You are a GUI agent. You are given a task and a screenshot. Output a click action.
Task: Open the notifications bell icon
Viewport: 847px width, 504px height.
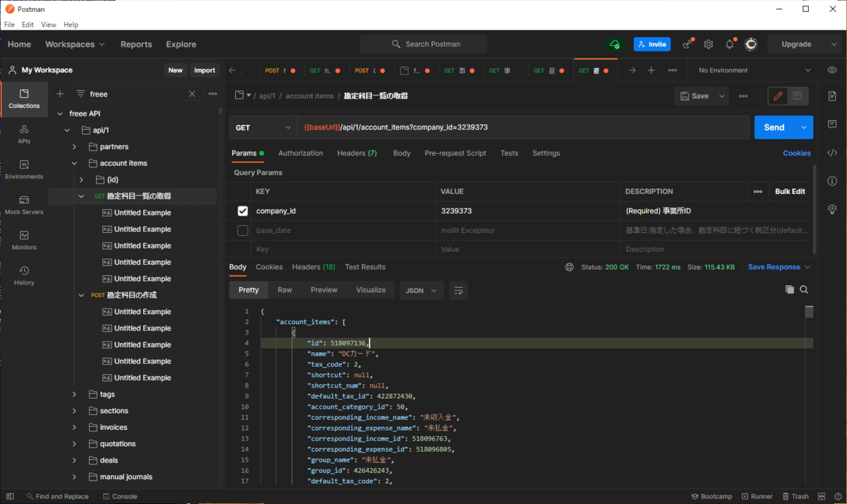[x=730, y=44]
